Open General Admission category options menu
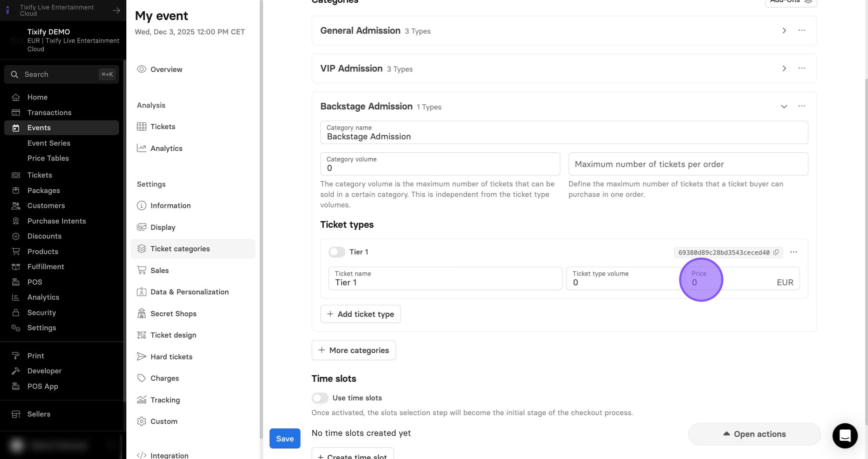The image size is (868, 459). tap(802, 31)
